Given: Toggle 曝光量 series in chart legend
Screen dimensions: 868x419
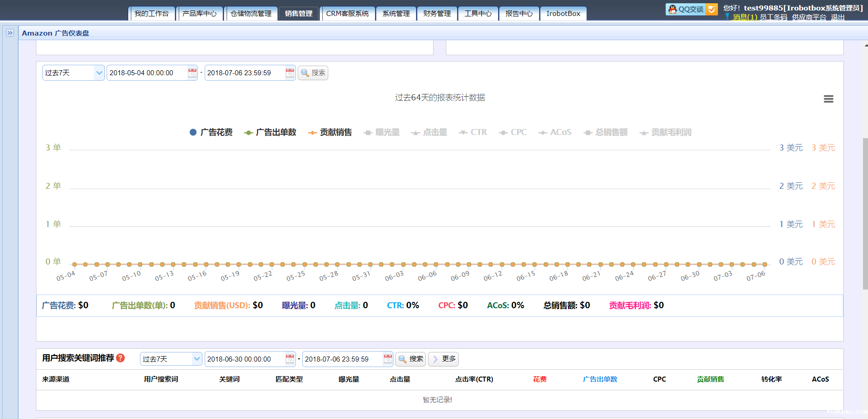Looking at the screenshot, I should [382, 132].
